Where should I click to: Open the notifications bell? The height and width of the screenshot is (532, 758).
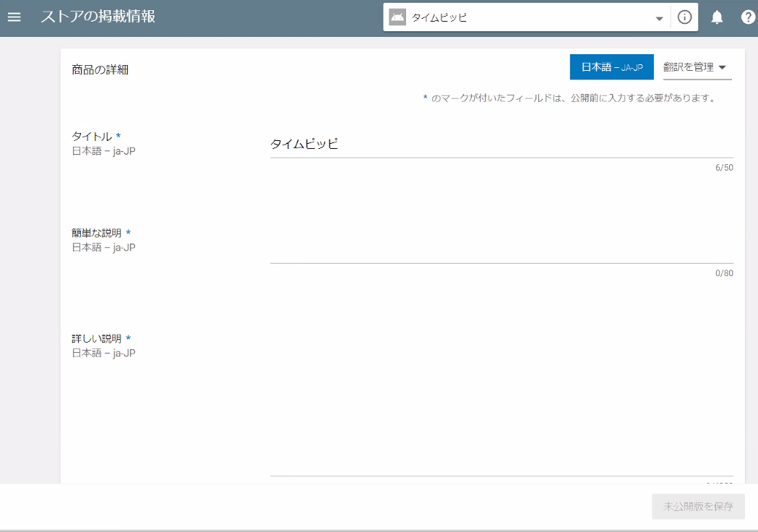[717, 17]
